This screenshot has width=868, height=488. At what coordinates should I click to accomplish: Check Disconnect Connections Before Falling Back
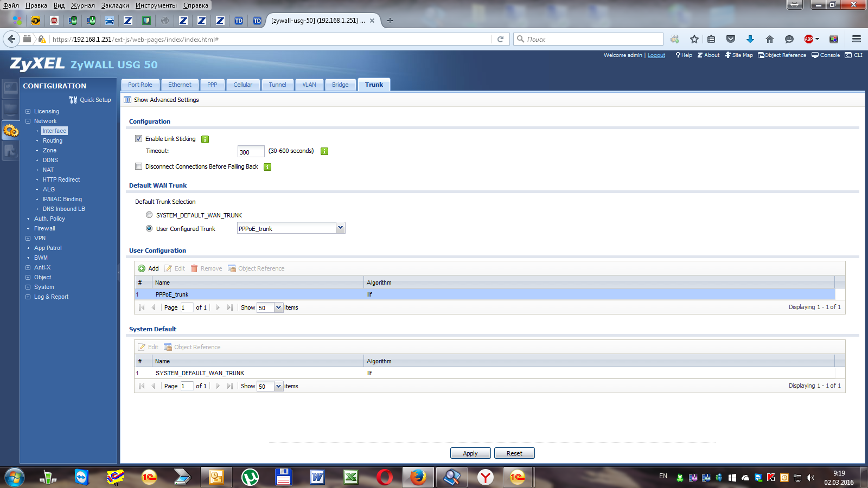point(139,166)
